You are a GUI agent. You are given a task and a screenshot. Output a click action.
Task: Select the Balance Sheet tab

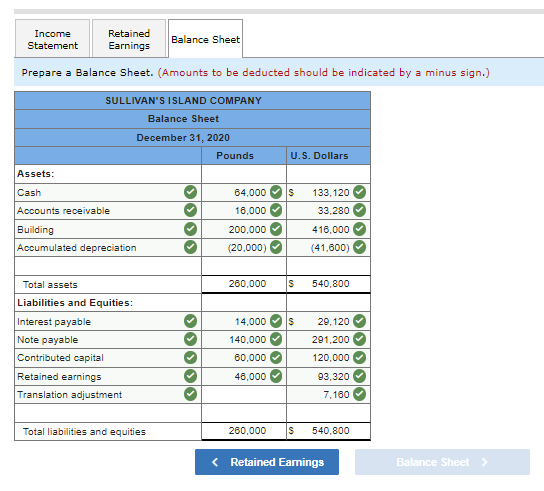[x=205, y=39]
